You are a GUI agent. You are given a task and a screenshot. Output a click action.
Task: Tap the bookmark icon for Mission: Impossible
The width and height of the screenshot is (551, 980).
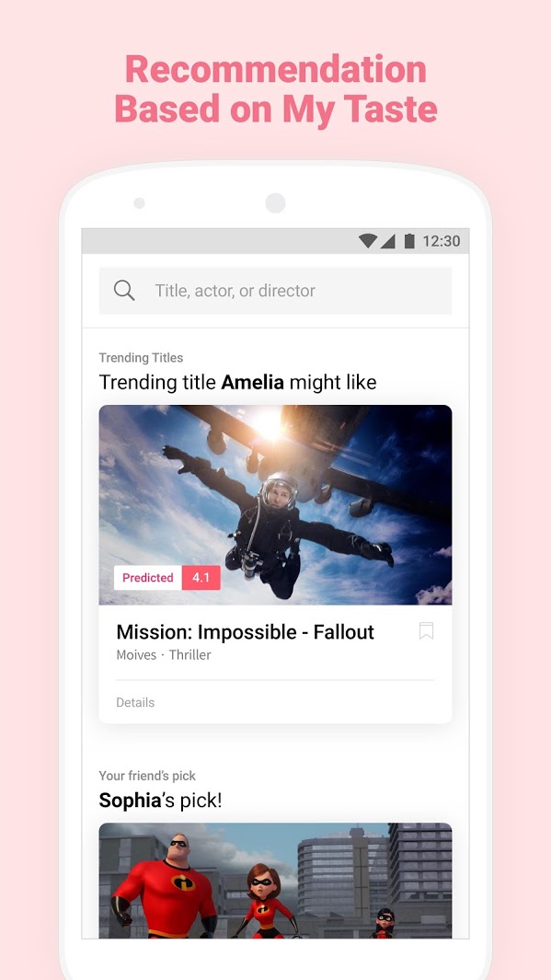click(426, 630)
